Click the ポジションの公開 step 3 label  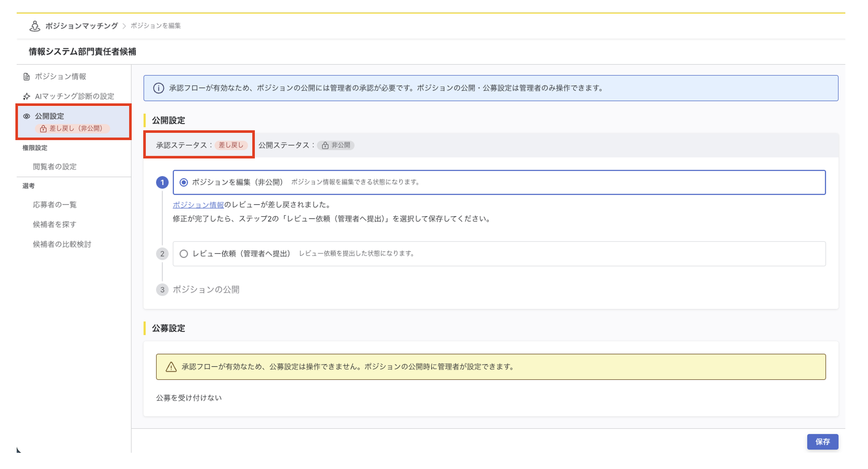click(x=206, y=290)
